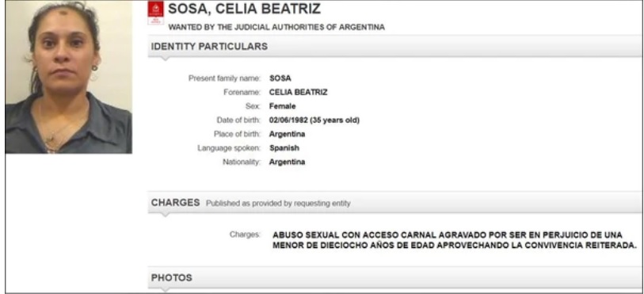Screen dimensions: 644x294
Task: Click the SOSA family name value
Action: [280, 78]
